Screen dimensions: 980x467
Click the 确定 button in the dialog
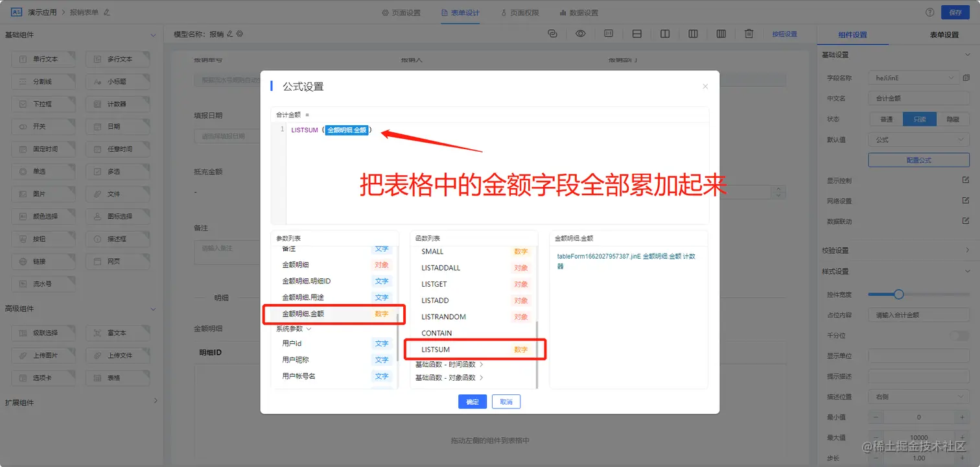pos(472,402)
